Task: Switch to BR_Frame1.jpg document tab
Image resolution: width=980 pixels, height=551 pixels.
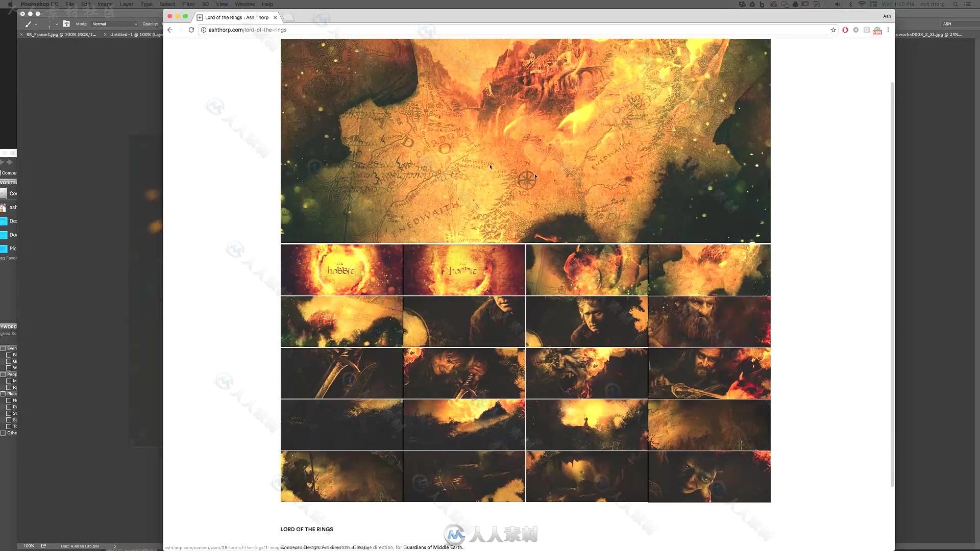Action: click(x=61, y=35)
